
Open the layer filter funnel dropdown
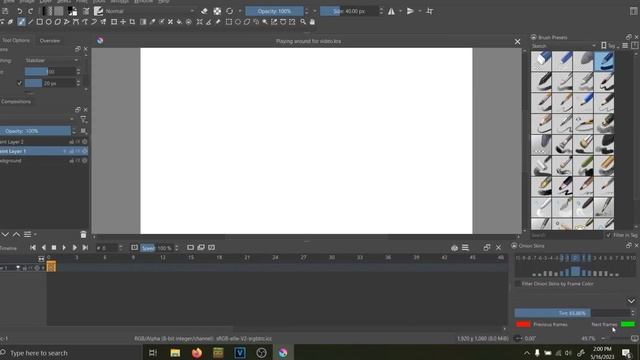tap(84, 119)
